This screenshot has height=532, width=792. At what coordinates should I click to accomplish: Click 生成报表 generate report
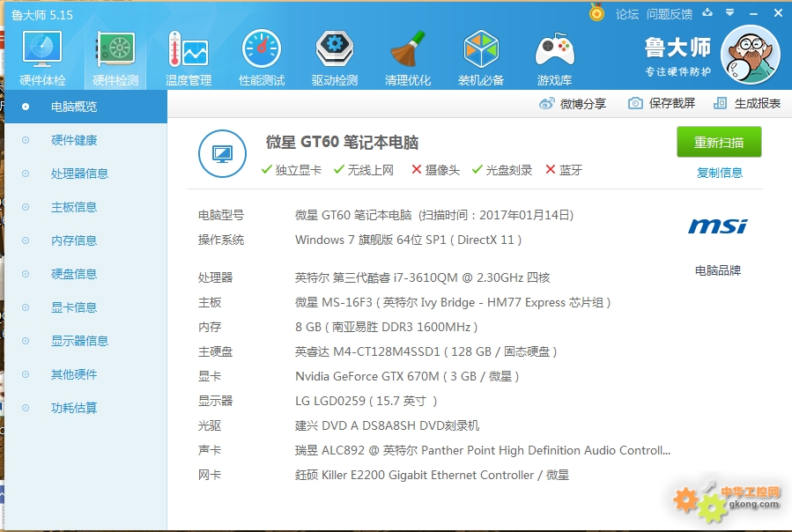(x=757, y=104)
